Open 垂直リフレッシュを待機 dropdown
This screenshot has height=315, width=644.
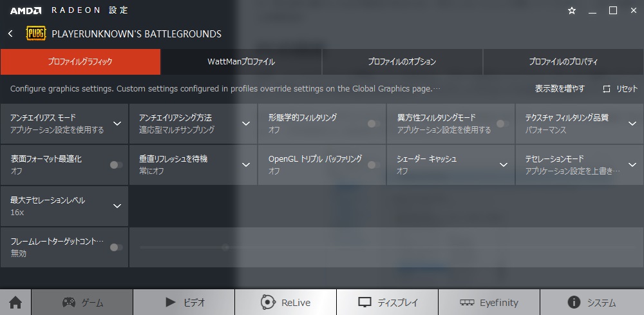[x=246, y=165]
